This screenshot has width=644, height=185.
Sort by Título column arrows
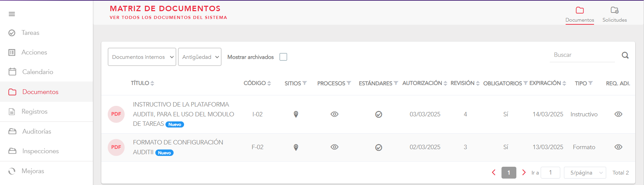[152, 83]
